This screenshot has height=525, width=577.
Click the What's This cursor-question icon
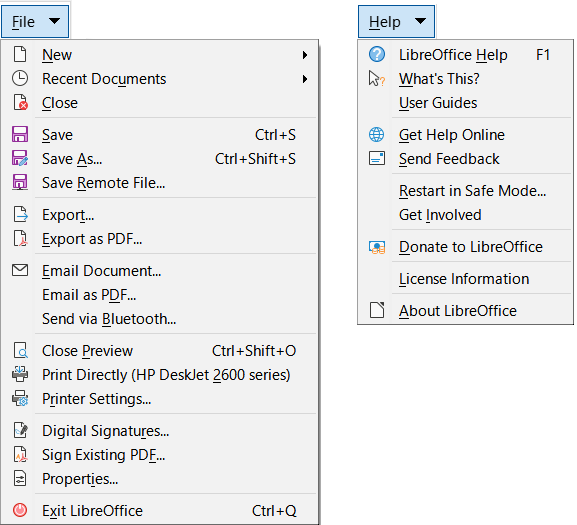point(377,78)
